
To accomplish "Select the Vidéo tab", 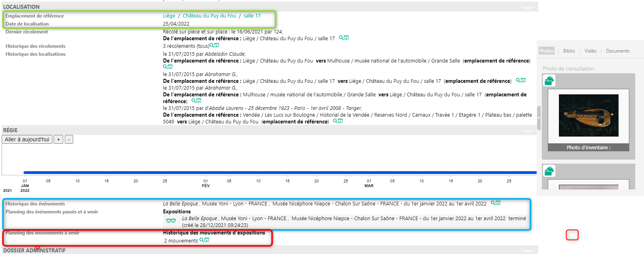I will [590, 51].
